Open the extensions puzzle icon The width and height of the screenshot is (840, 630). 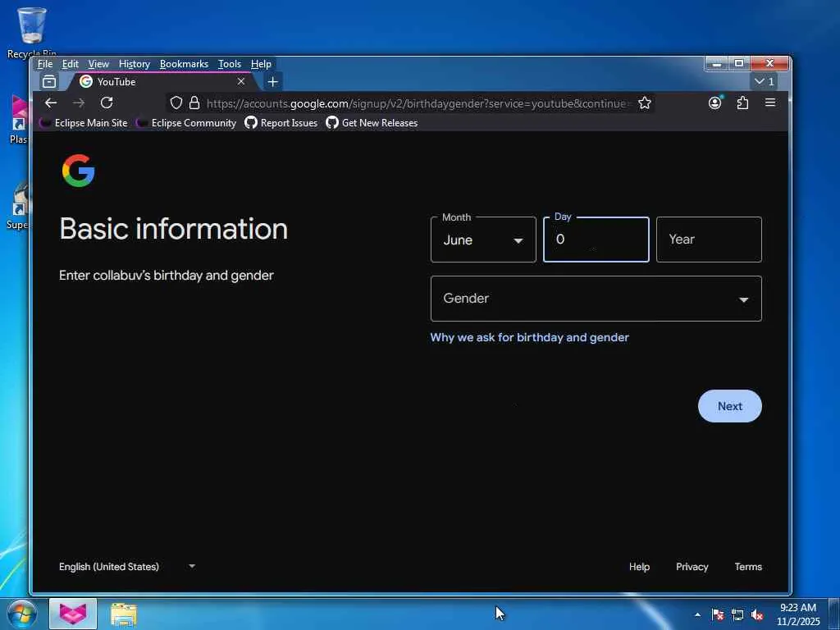[742, 103]
